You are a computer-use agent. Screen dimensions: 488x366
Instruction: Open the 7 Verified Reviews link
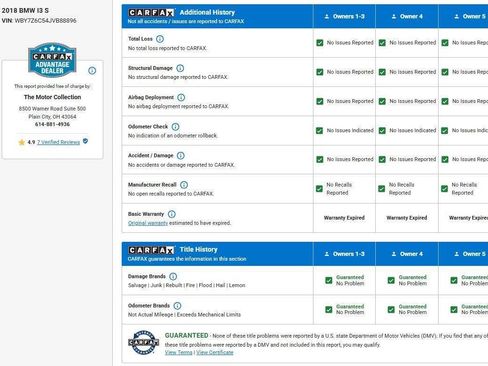[59, 142]
